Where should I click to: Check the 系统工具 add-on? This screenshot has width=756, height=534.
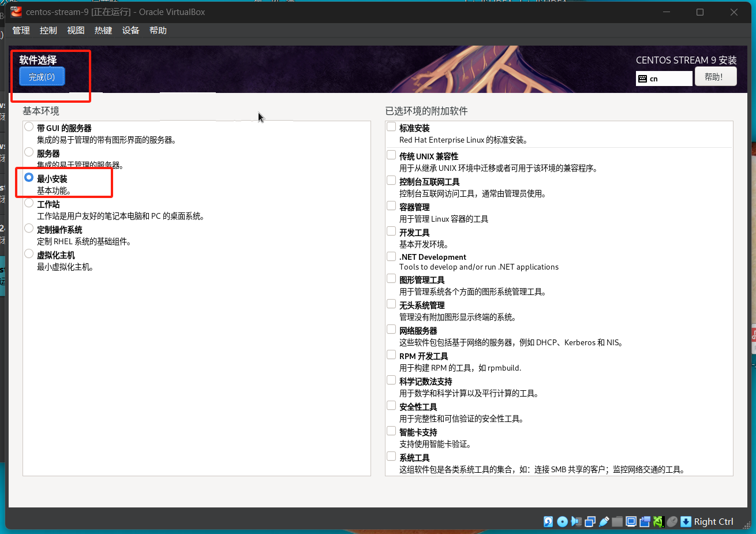[391, 456]
